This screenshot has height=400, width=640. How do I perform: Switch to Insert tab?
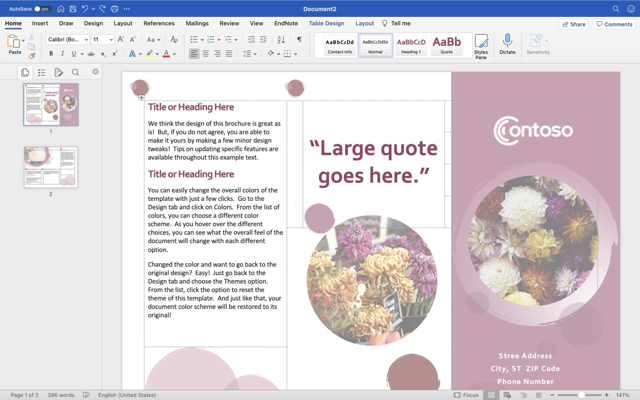40,23
